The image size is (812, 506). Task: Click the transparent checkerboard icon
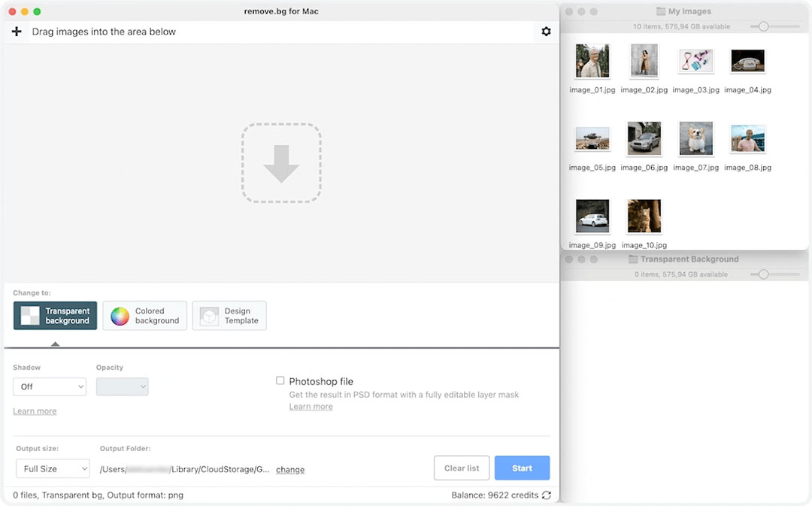coord(30,316)
